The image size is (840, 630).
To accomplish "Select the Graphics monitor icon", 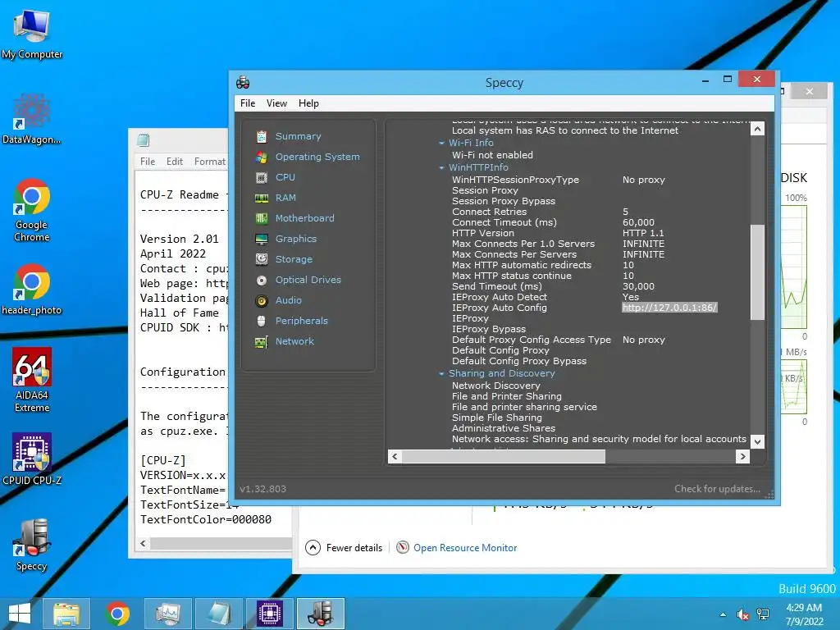I will [262, 239].
